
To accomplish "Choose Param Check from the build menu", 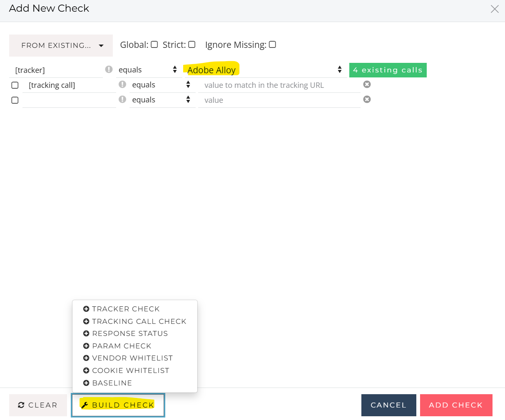I will point(122,346).
